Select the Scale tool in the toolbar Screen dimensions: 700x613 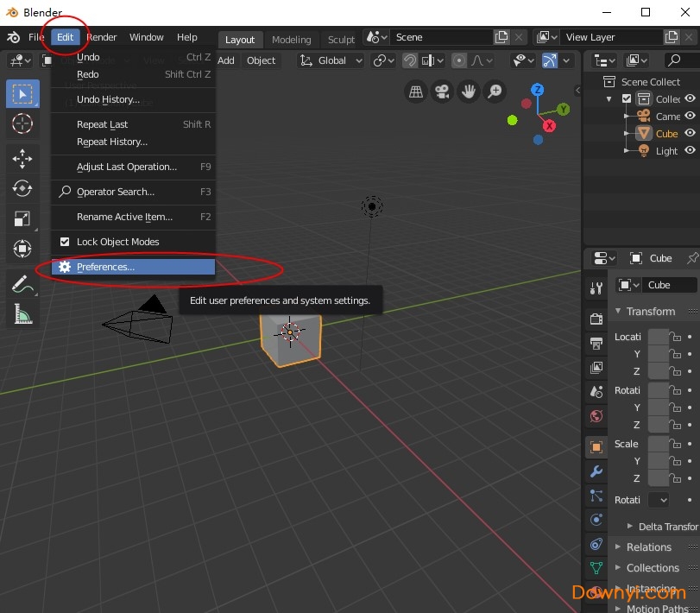pos(22,218)
